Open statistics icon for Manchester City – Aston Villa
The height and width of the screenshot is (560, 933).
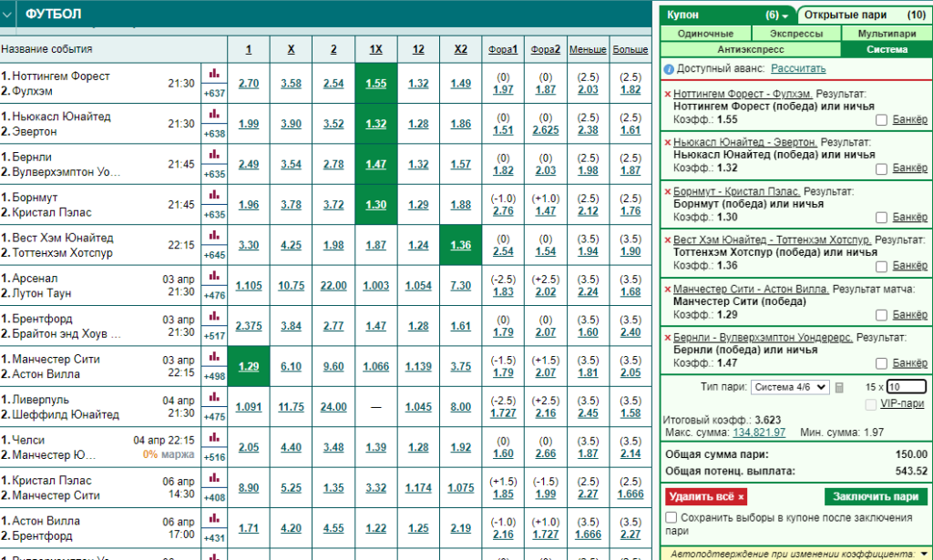point(214,357)
